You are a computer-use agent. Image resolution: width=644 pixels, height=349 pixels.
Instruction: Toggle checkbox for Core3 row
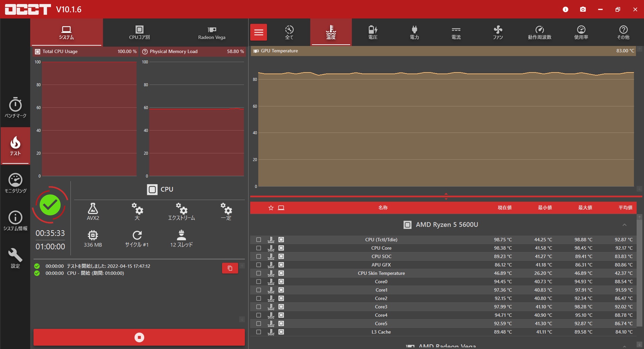click(259, 307)
